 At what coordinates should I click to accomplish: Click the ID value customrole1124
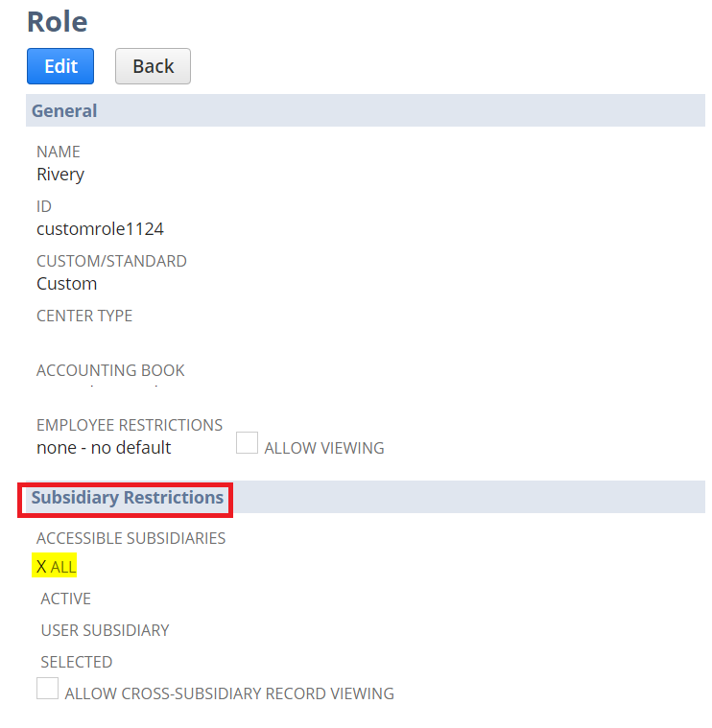(100, 228)
